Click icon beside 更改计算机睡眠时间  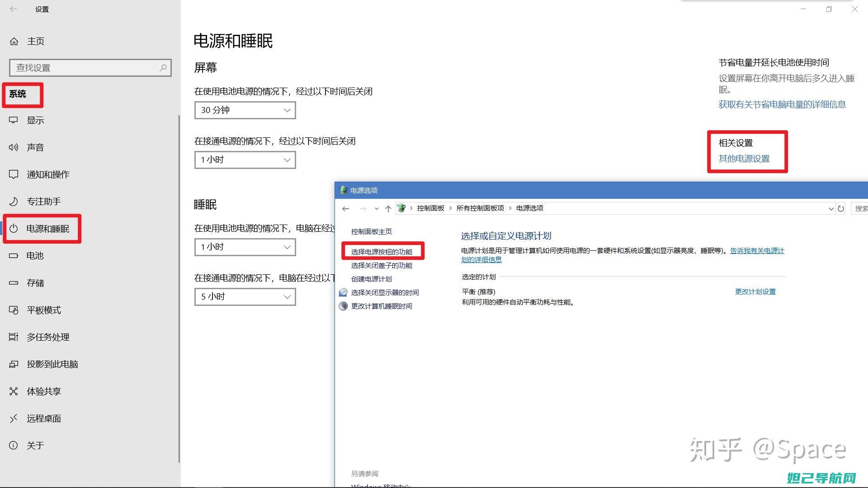tap(343, 306)
